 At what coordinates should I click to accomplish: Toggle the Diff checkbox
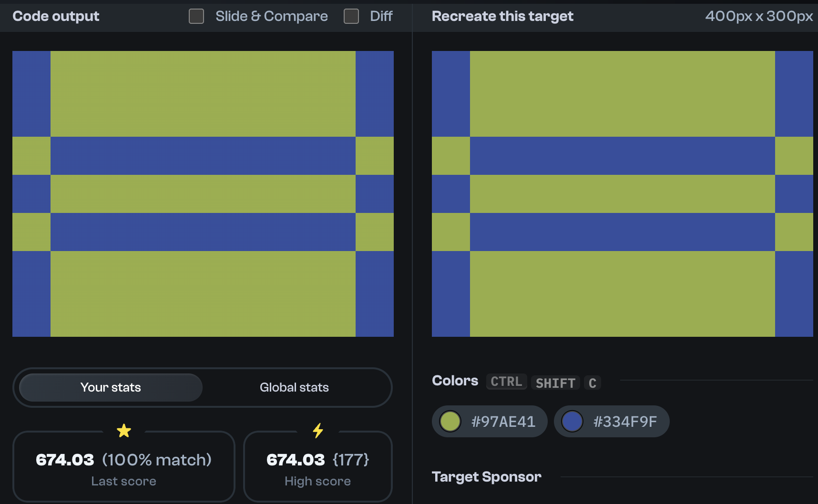coord(351,16)
